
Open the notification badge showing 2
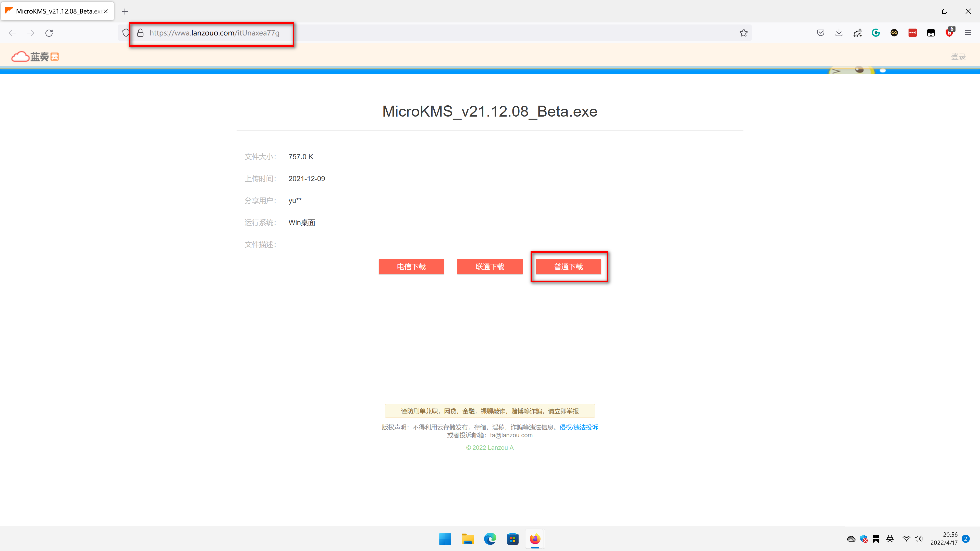click(x=965, y=539)
